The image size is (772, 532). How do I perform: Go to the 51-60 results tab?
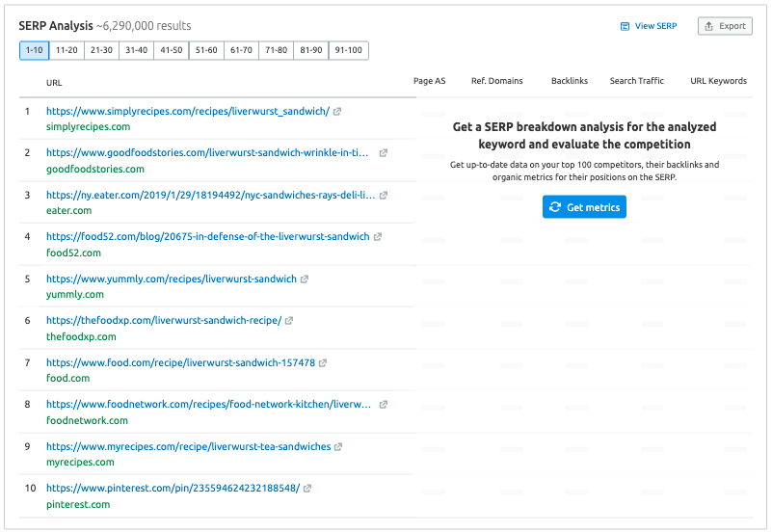[x=205, y=50]
